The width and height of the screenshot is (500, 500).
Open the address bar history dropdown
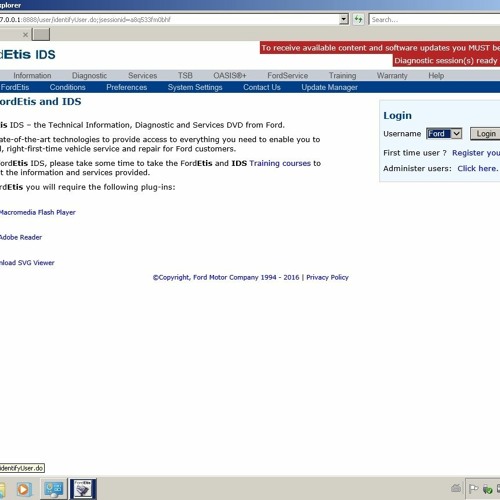[344, 19]
